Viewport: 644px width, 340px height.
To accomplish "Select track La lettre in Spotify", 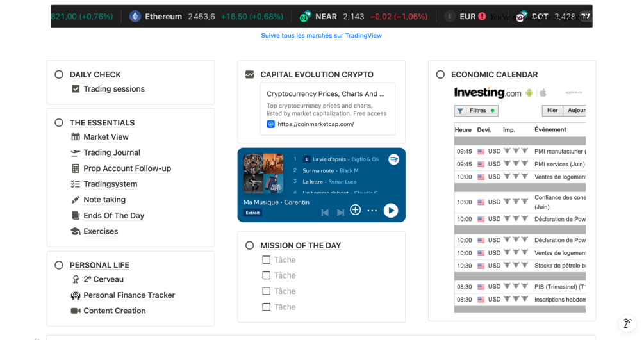I will [x=313, y=181].
